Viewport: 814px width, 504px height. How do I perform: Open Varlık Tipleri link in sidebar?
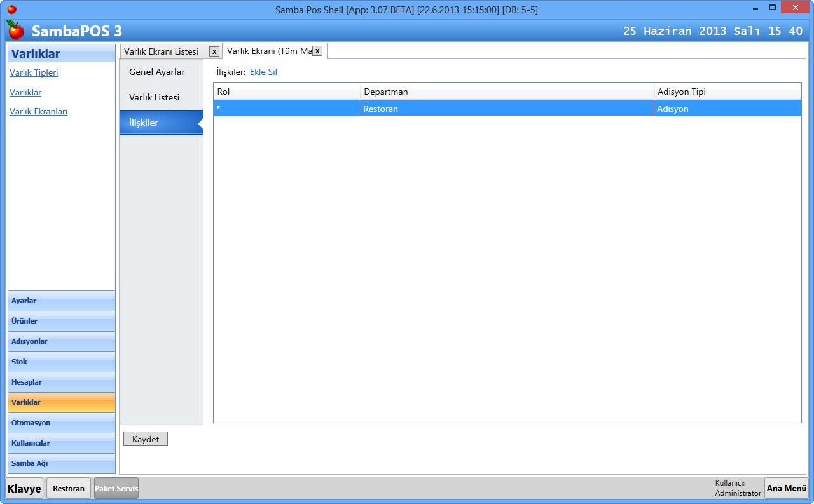(x=34, y=72)
